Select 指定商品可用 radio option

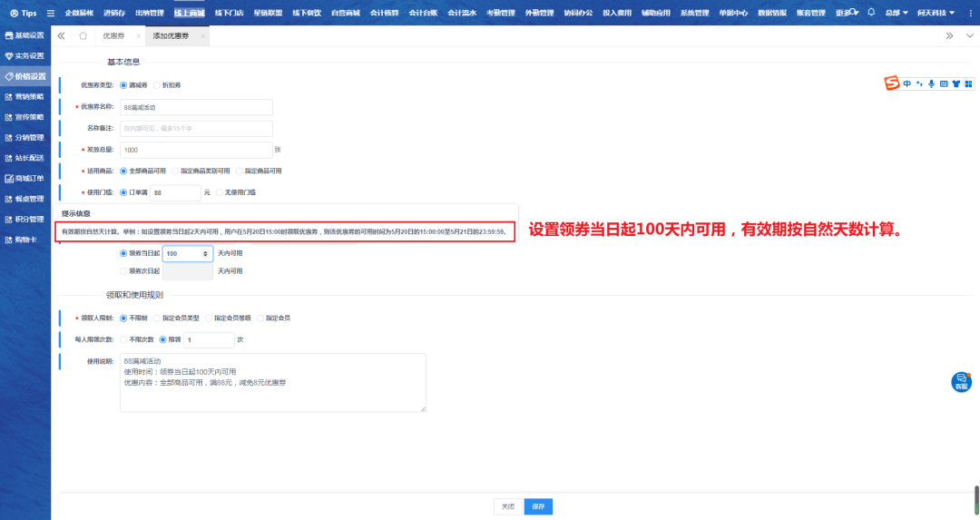pos(240,170)
